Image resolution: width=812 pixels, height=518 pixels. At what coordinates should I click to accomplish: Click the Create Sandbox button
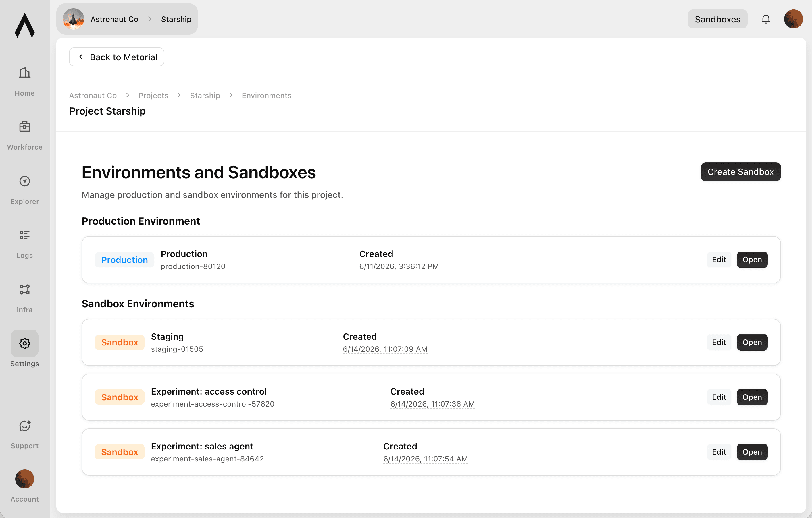[x=740, y=171]
